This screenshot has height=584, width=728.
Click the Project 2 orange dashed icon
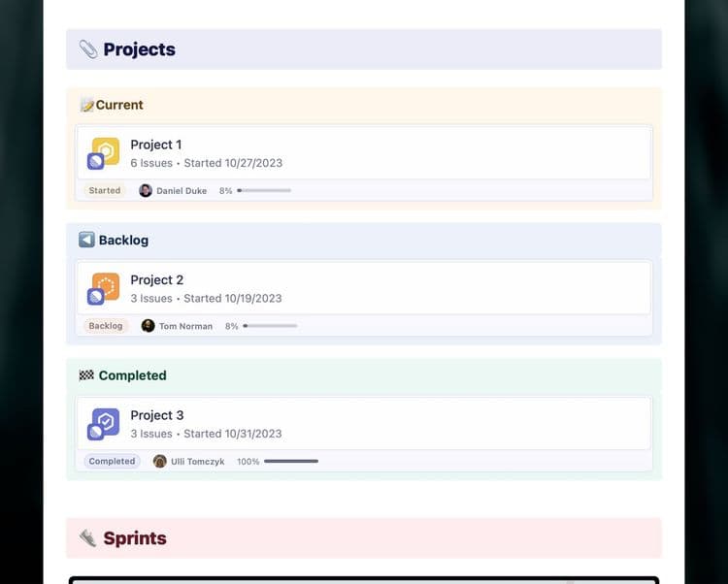pyautogui.click(x=106, y=286)
